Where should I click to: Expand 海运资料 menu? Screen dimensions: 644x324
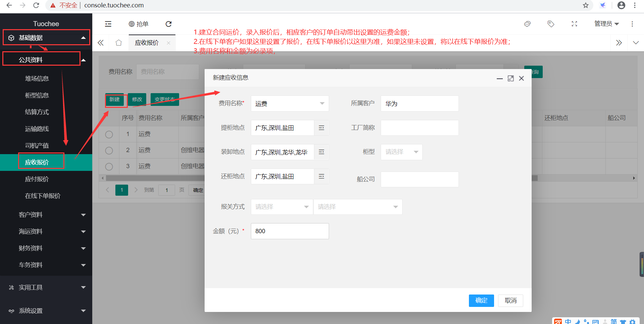point(46,232)
